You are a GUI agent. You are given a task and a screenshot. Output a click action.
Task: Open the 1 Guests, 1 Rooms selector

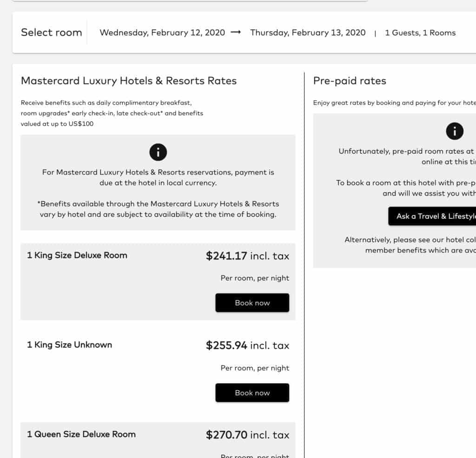click(420, 33)
